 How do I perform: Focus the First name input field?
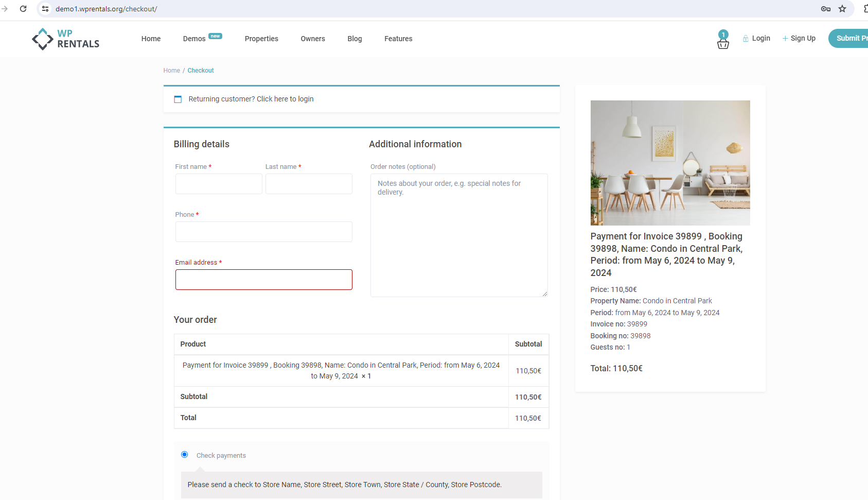point(219,184)
